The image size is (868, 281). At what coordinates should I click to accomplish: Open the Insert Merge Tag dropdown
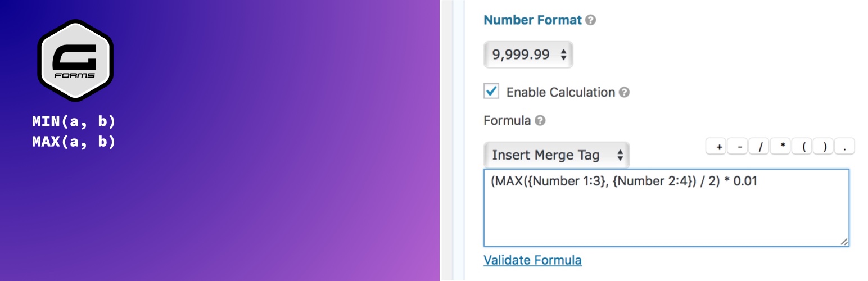click(x=557, y=155)
